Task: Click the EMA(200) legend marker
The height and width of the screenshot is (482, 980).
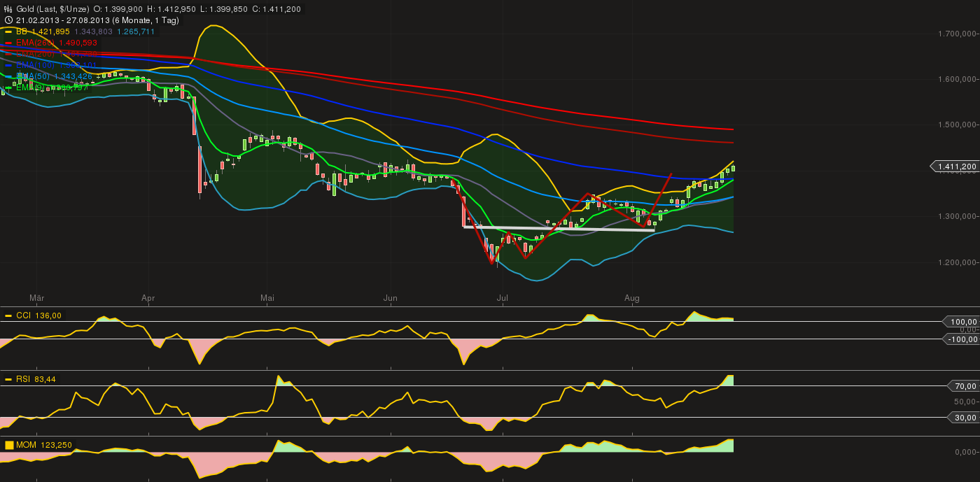Action: tap(8, 54)
